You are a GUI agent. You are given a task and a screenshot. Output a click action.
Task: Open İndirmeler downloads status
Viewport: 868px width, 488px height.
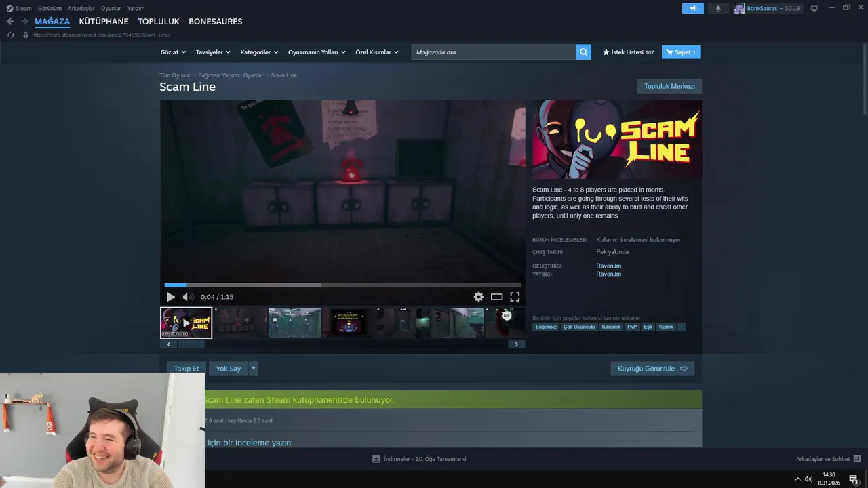click(x=420, y=459)
